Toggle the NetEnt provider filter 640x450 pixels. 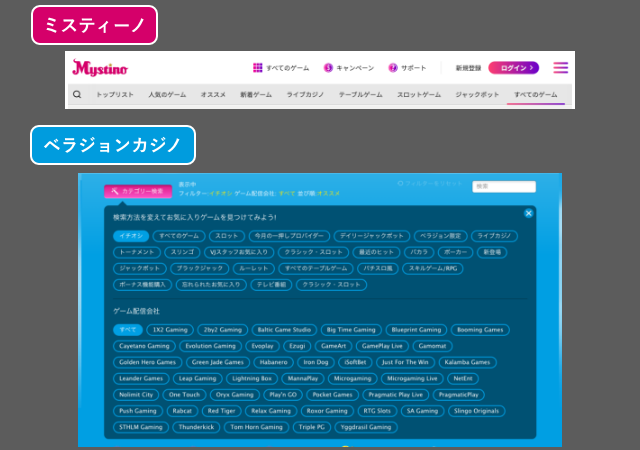tap(462, 379)
